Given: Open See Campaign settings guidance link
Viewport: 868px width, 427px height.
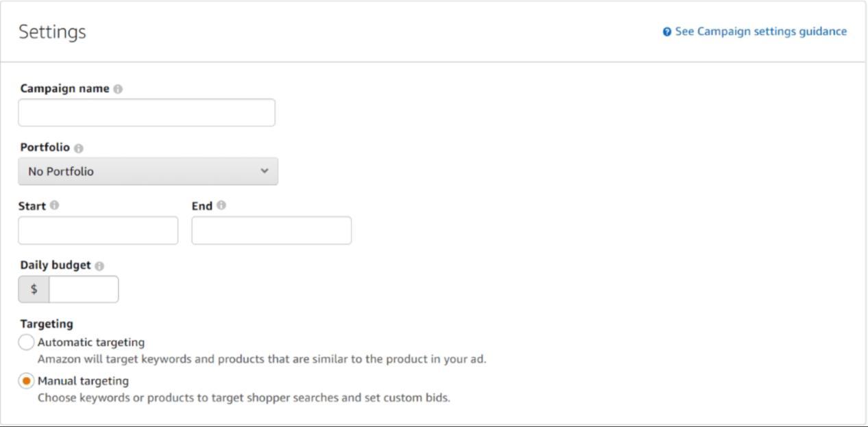Looking at the screenshot, I should point(761,31).
